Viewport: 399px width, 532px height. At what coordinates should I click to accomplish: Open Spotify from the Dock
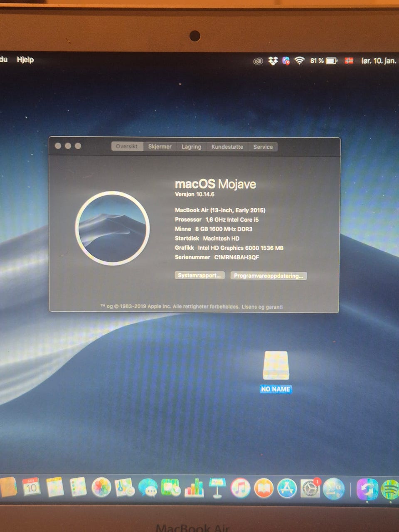(390, 490)
